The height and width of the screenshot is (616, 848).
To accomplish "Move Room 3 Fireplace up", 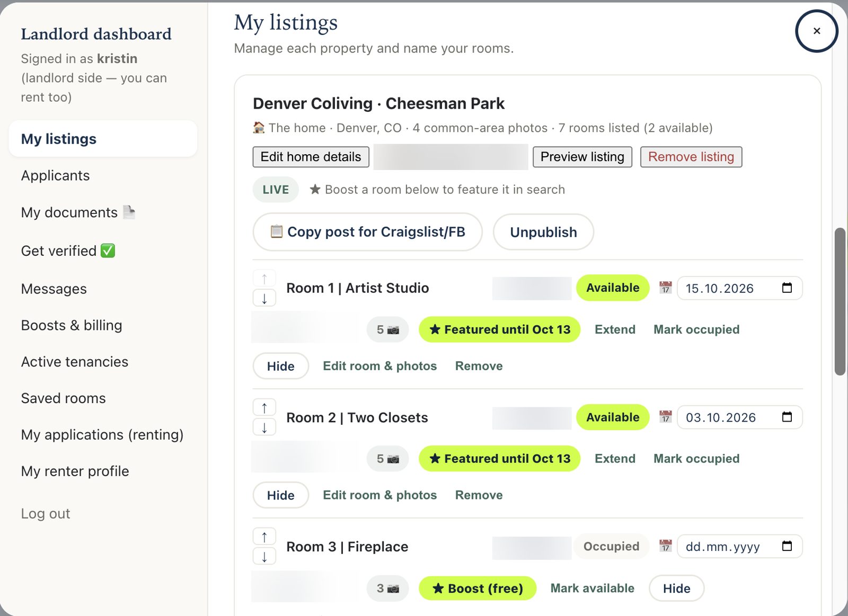I will 264,537.
